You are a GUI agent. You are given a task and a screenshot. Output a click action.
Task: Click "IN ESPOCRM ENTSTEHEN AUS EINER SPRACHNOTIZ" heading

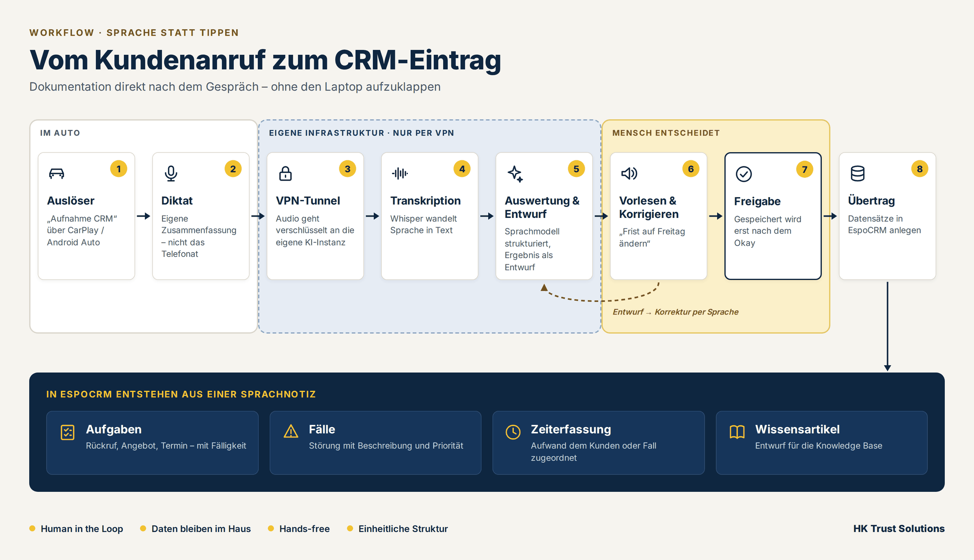coord(181,394)
